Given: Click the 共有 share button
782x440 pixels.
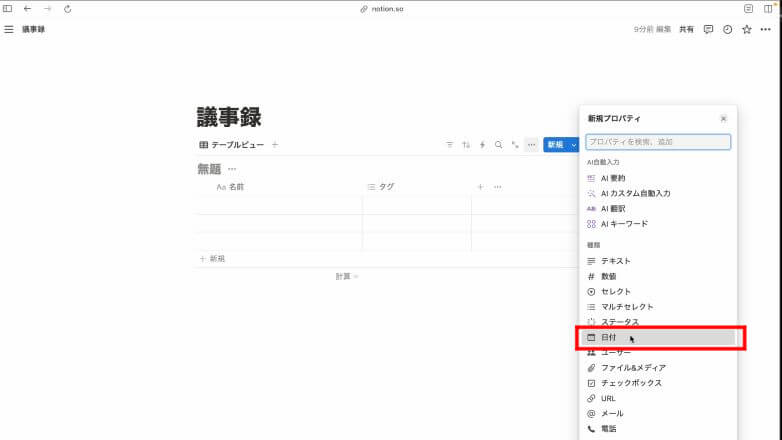Looking at the screenshot, I should (686, 29).
